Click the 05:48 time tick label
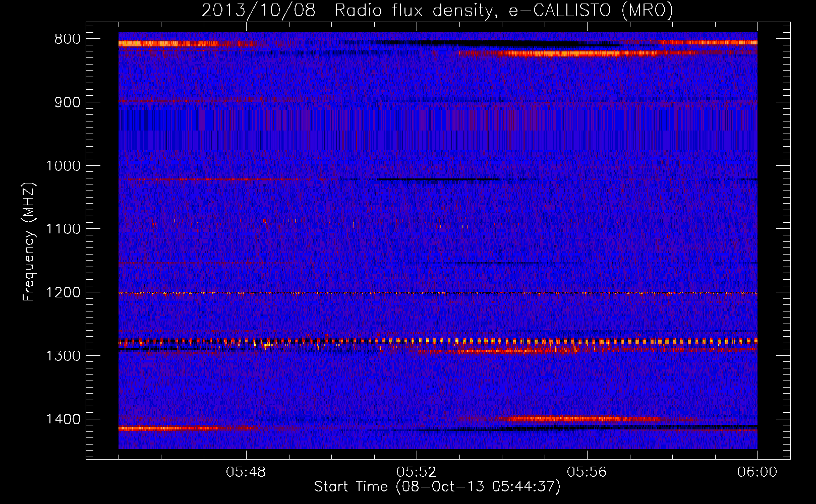Viewport: 816px width, 504px height. coord(246,472)
